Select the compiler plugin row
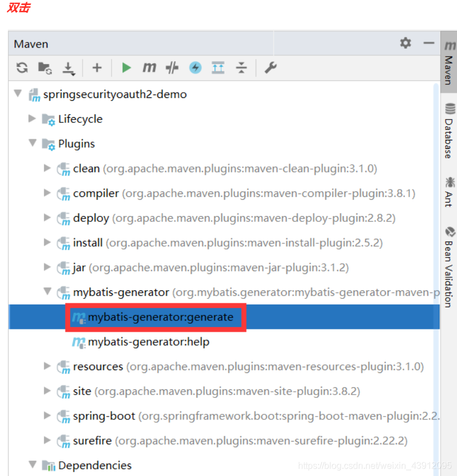457x476 pixels. tap(224, 194)
